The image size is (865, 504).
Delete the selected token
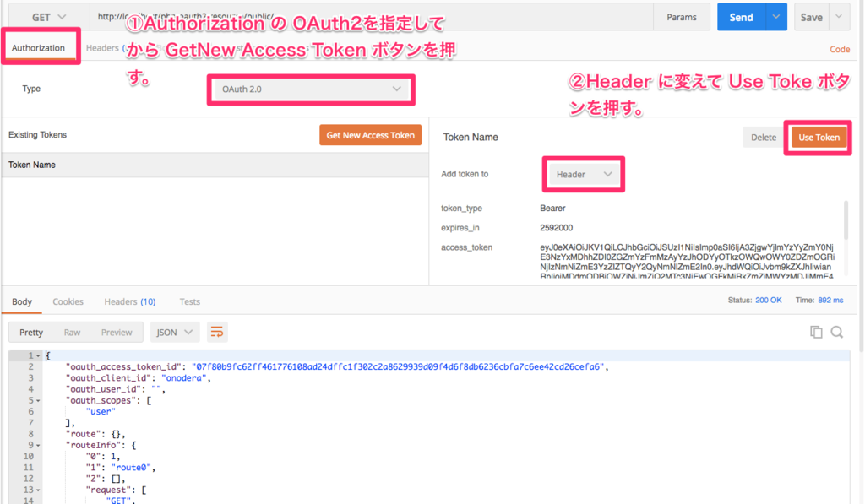(x=764, y=138)
